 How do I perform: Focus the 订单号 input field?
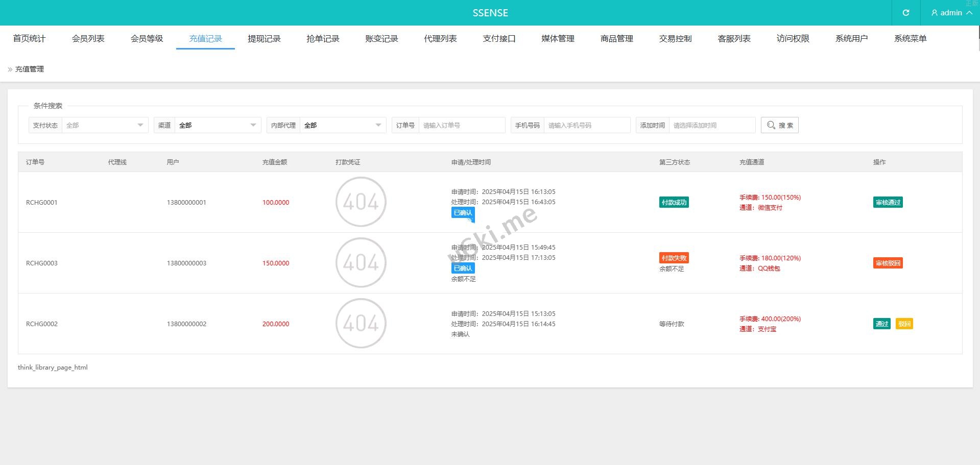(x=461, y=126)
